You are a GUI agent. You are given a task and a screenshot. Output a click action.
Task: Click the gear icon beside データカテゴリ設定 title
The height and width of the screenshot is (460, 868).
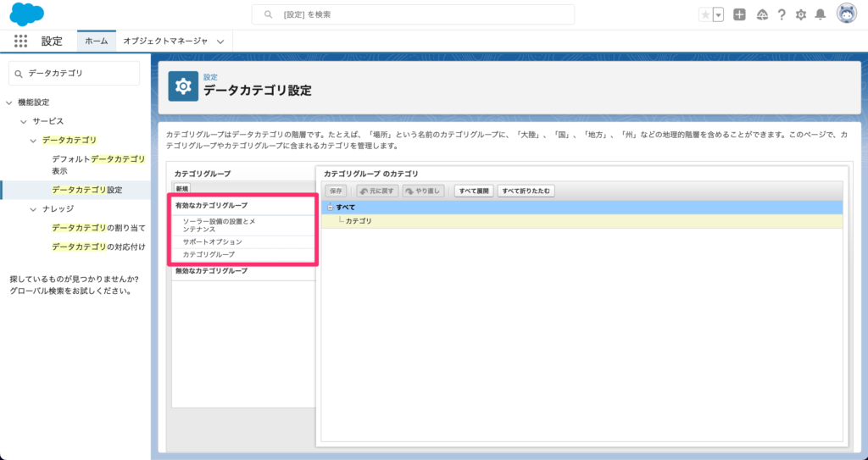coord(183,86)
